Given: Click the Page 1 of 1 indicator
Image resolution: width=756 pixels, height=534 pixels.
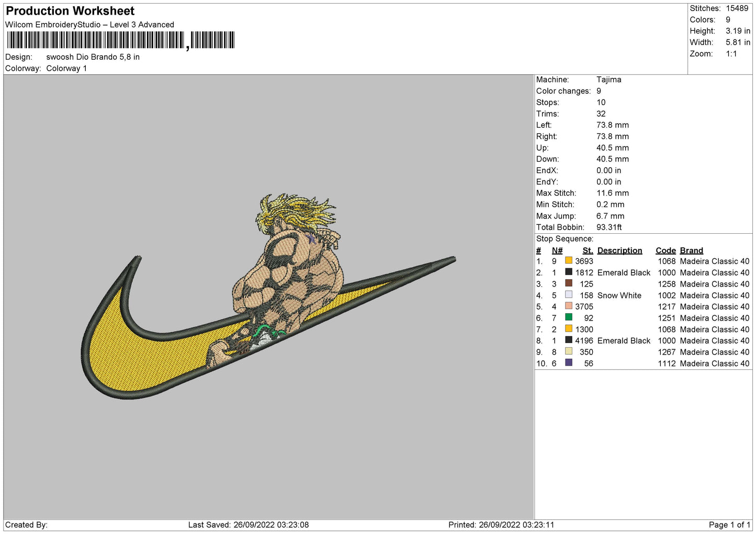Looking at the screenshot, I should click(x=729, y=525).
